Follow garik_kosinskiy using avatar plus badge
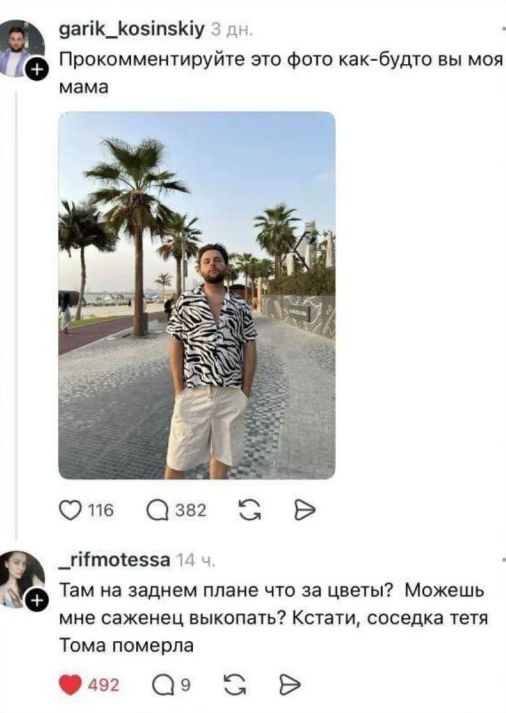The height and width of the screenshot is (713, 506). pyautogui.click(x=38, y=69)
